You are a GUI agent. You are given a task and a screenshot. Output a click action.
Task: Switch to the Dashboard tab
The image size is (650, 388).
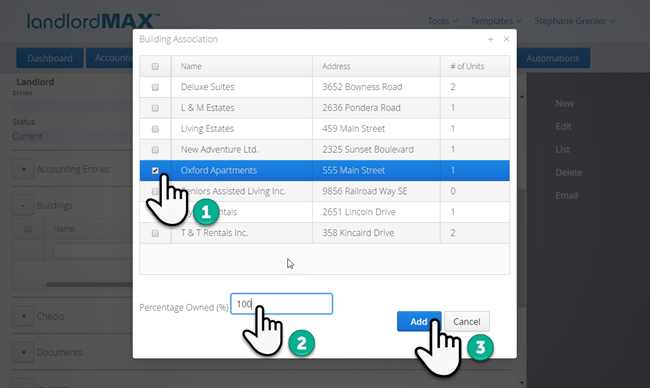click(50, 58)
